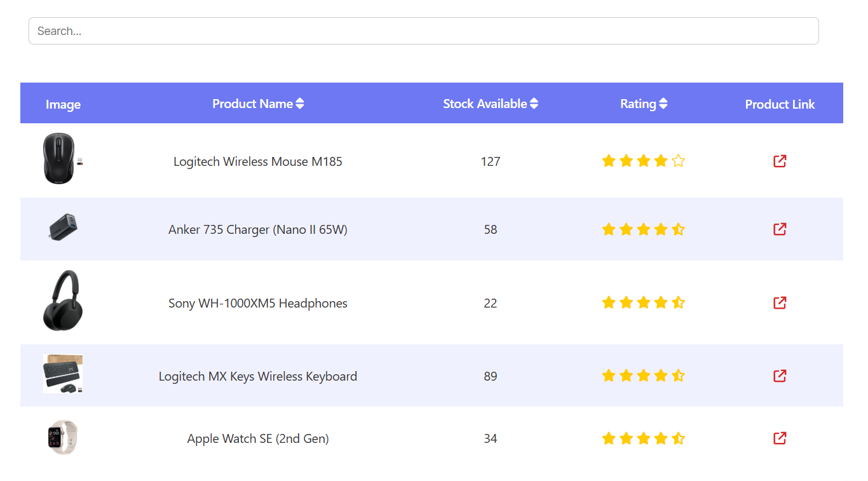Click stock value 34

pyautogui.click(x=491, y=438)
